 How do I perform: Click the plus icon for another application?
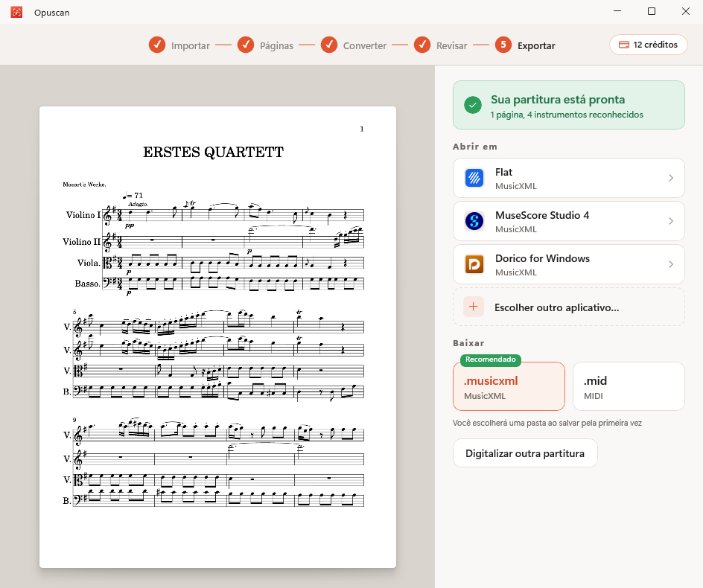(x=474, y=307)
